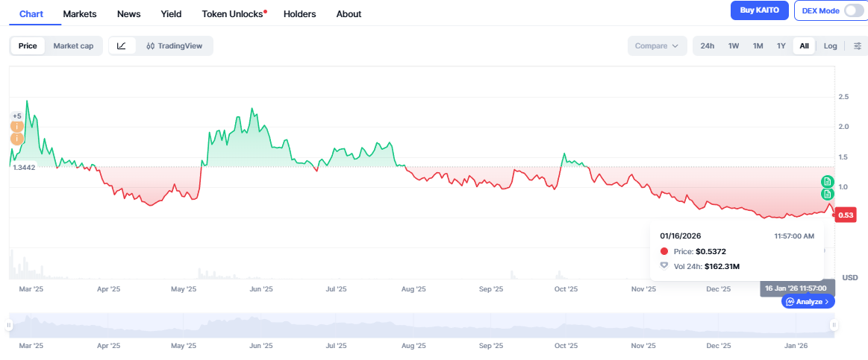
Task: Click the 0.53 current price label
Action: tap(845, 215)
